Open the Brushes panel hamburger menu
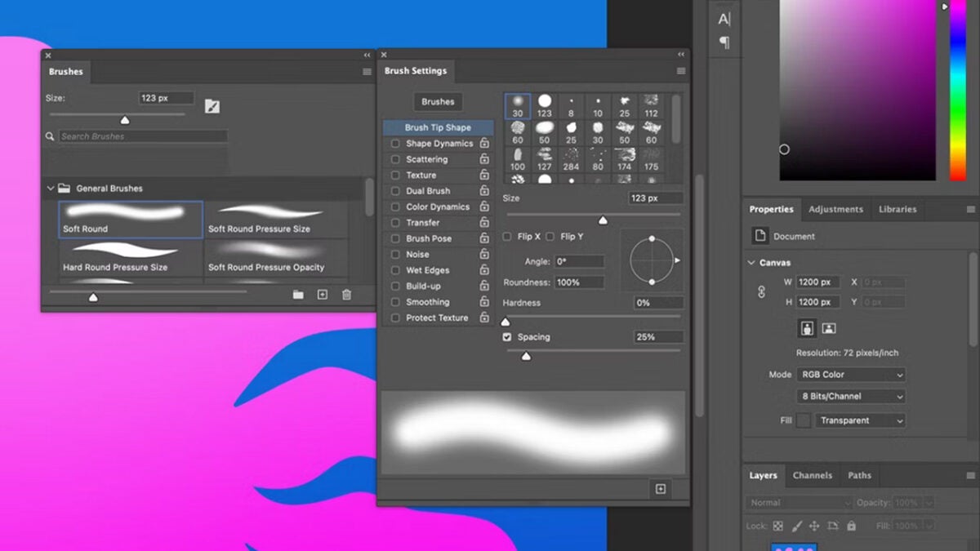This screenshot has height=551, width=980. (367, 72)
